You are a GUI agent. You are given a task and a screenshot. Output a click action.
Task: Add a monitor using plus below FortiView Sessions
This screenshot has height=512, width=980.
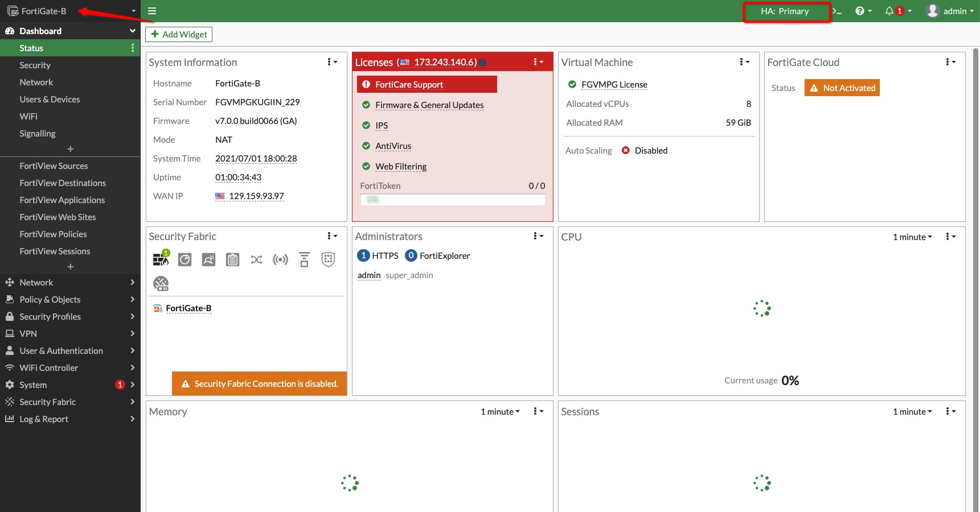point(71,267)
